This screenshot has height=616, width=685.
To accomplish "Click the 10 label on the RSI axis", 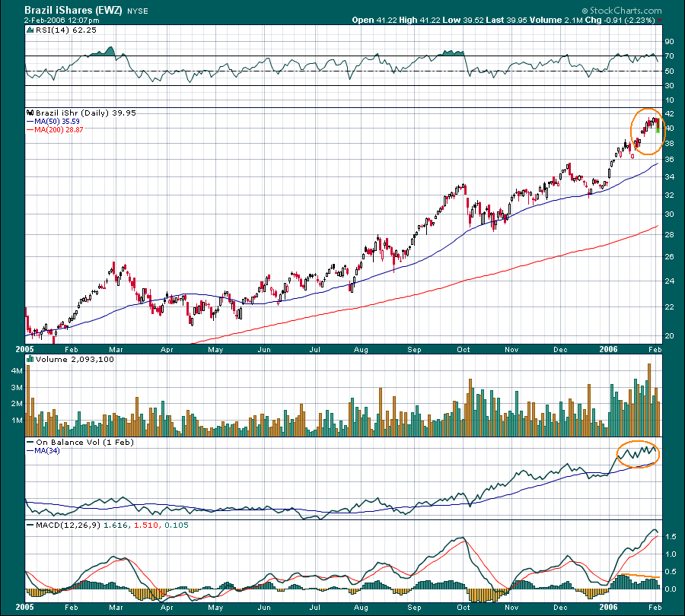I will [x=669, y=100].
